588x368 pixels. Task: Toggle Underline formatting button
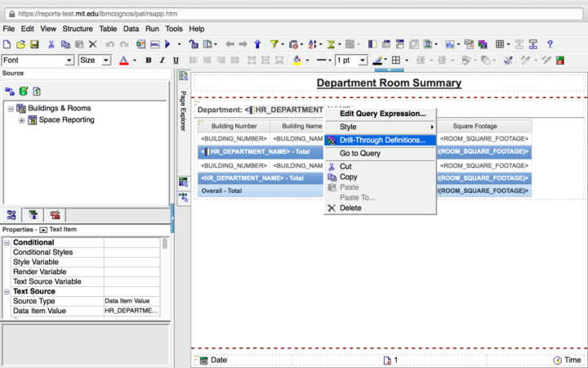pos(176,61)
